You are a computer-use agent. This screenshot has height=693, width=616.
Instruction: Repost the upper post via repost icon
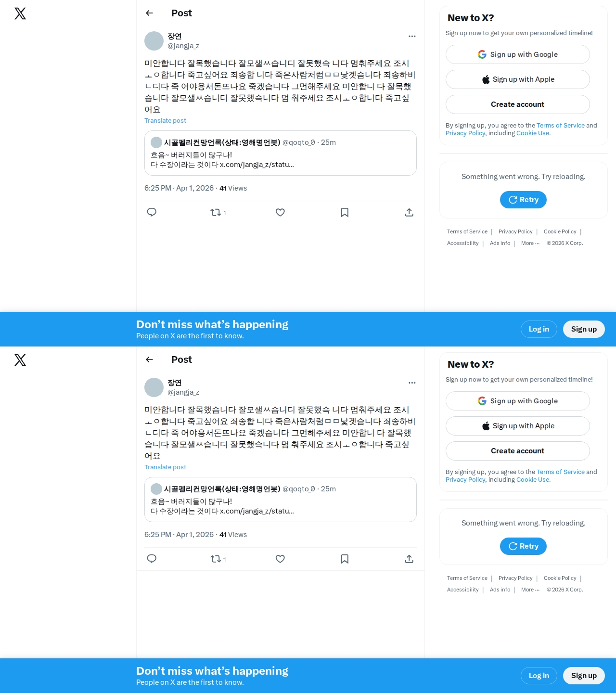click(218, 212)
